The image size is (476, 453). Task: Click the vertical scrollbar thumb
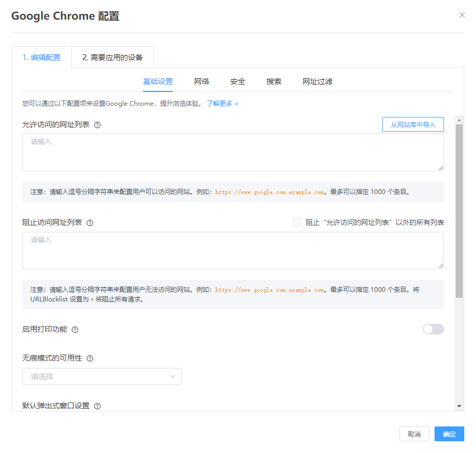pyautogui.click(x=459, y=211)
